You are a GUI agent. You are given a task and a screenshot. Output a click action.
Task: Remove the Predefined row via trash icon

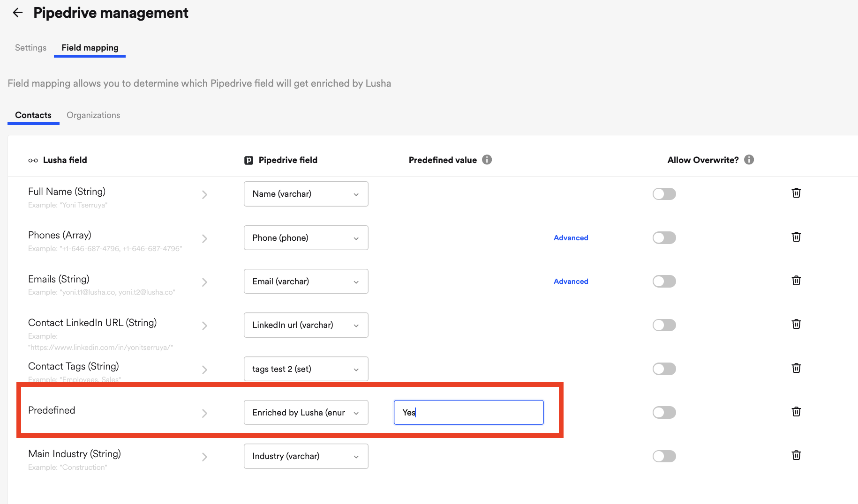(796, 412)
